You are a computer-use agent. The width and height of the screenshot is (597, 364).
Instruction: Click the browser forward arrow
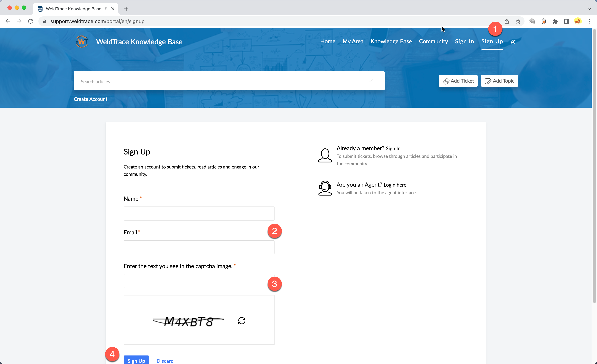(x=19, y=21)
